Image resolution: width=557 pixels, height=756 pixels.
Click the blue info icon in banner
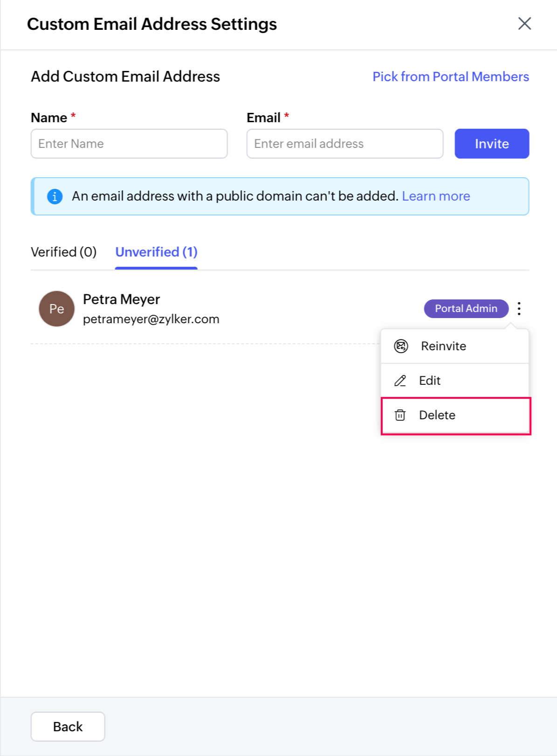pos(55,196)
